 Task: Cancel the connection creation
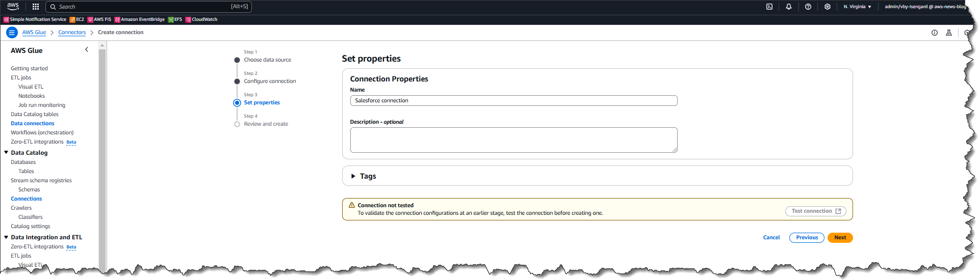771,238
